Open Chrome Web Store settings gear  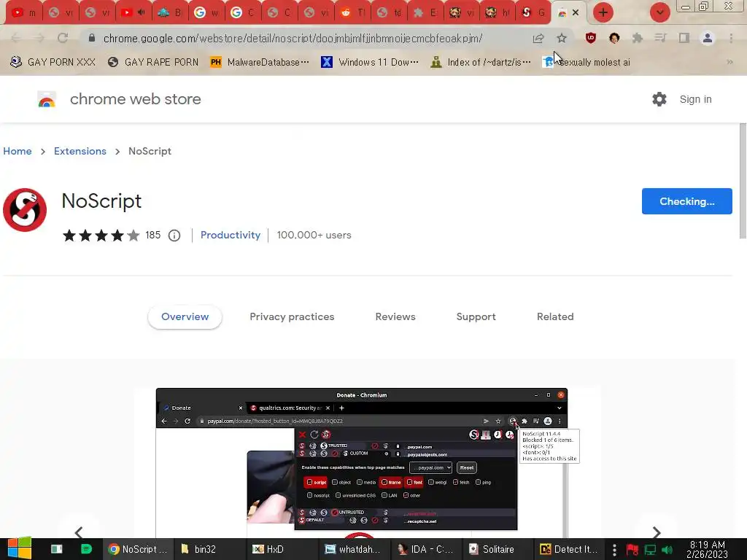coord(659,99)
